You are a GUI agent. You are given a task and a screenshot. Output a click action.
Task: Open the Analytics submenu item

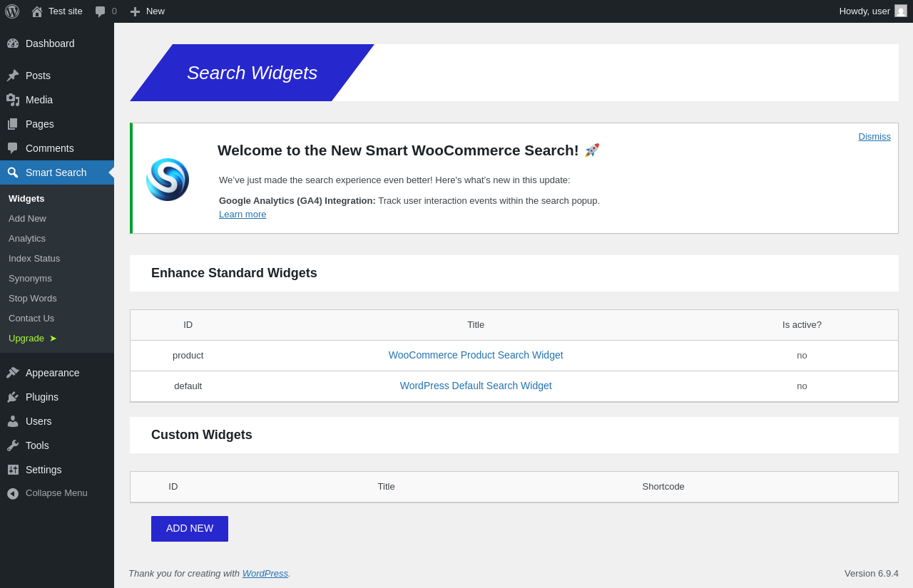(27, 239)
